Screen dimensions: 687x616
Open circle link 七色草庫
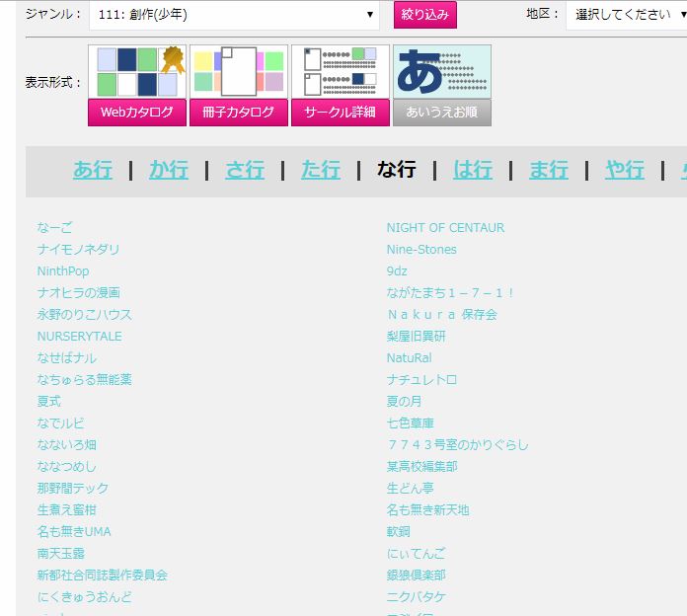[x=410, y=423]
